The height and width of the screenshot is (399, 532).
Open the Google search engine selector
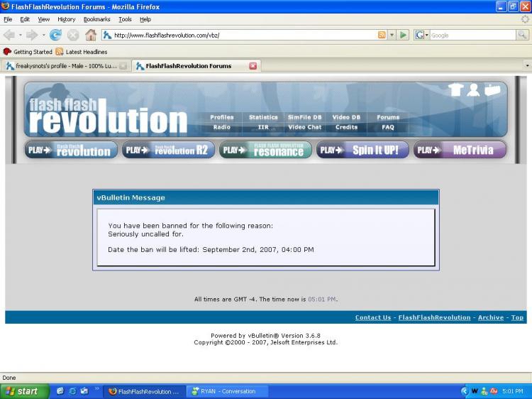(422, 35)
